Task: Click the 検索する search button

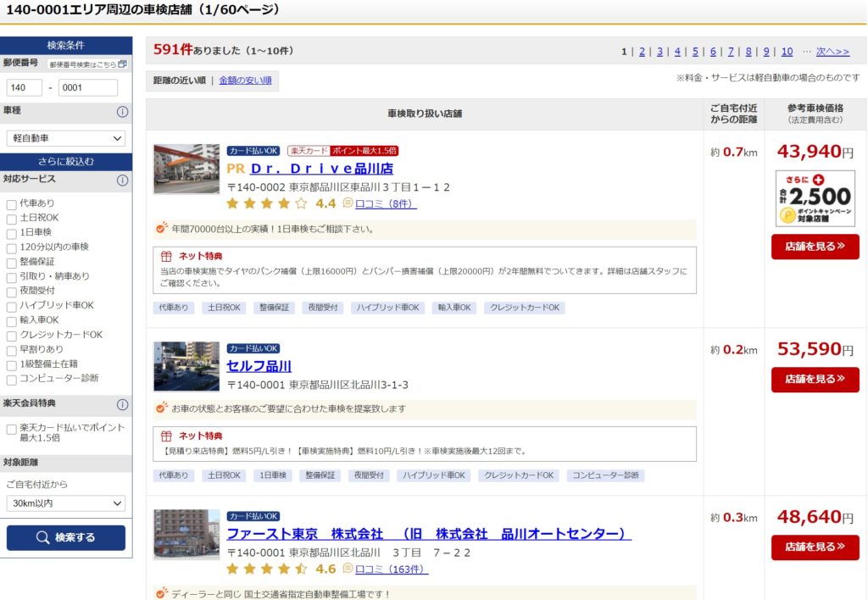Action: point(66,537)
